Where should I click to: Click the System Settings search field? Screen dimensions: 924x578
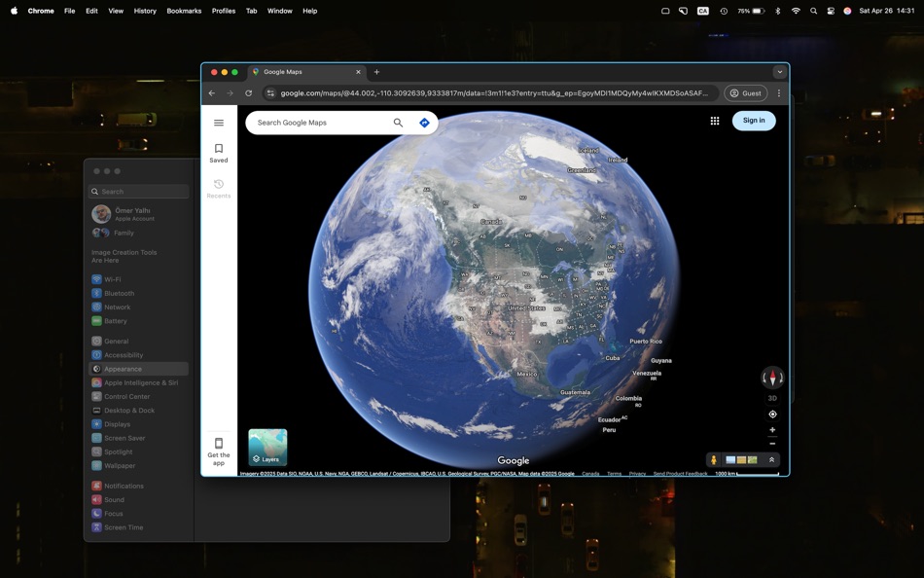[138, 192]
